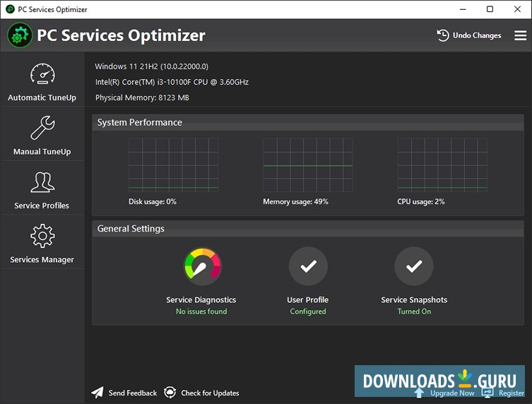Open Manual TuneUp wrench icon

[x=42, y=128]
